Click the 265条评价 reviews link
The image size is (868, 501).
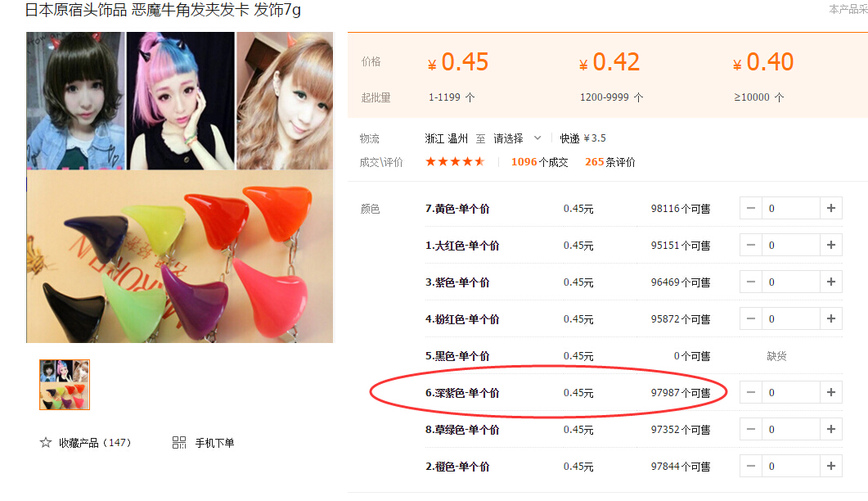[609, 162]
